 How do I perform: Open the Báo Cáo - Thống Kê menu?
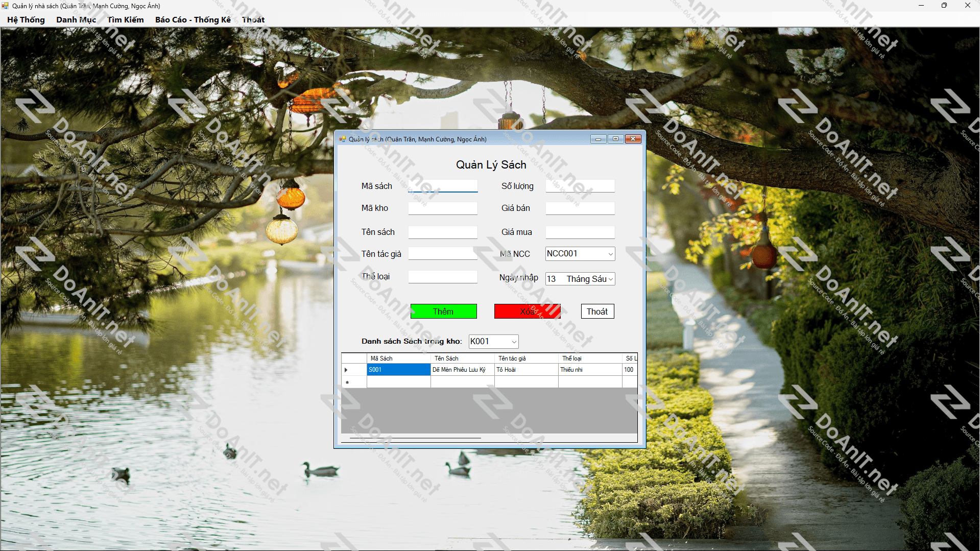193,19
